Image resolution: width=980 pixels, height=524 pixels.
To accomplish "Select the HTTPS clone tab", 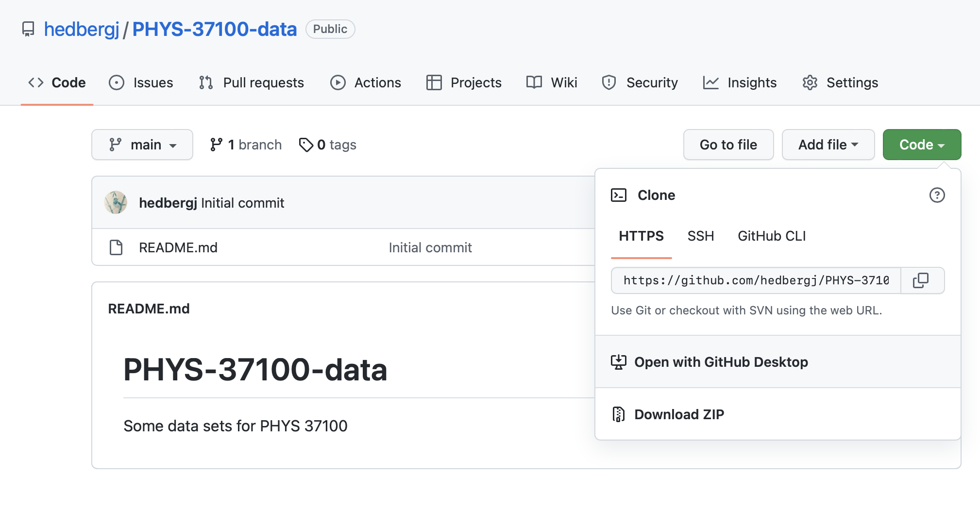I will click(x=641, y=236).
